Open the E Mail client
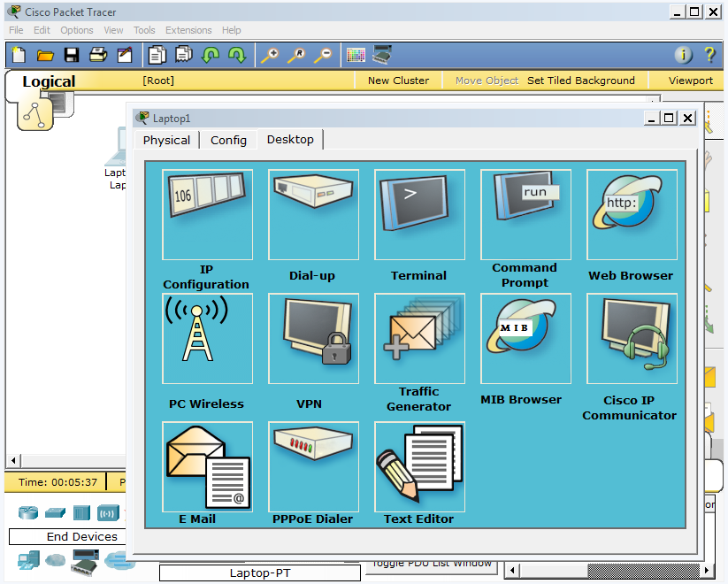 (208, 466)
